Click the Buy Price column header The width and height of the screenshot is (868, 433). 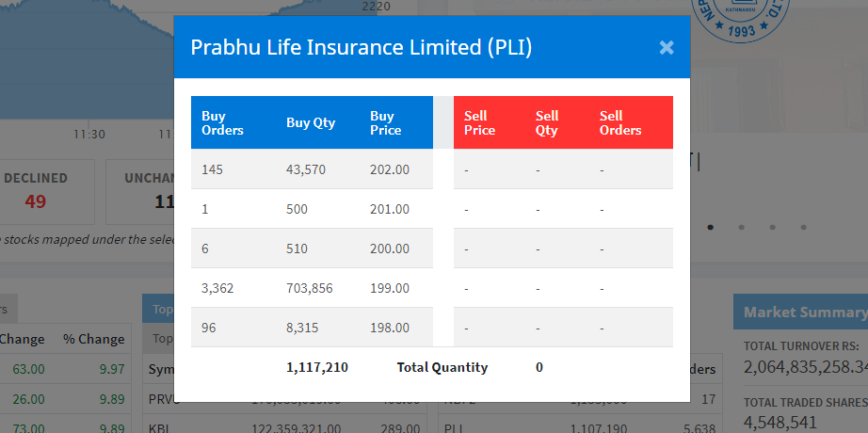coord(385,123)
